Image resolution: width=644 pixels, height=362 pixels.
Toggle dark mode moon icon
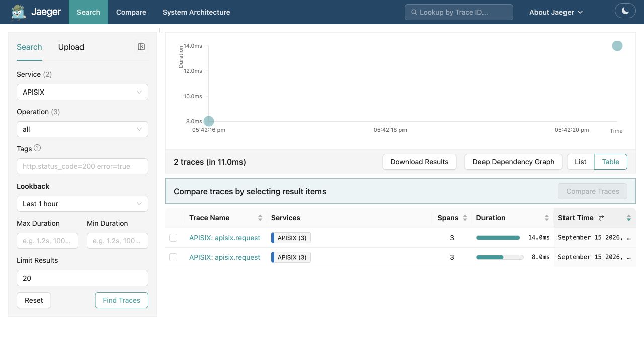coord(625,11)
